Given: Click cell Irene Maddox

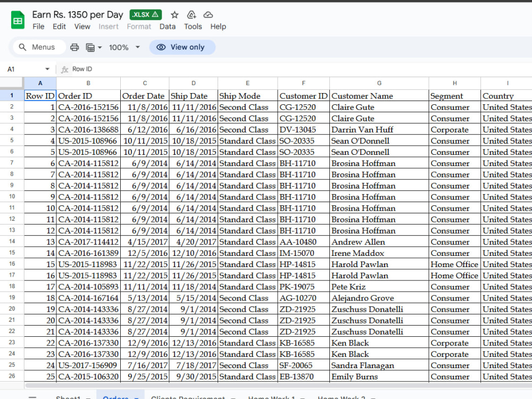Looking at the screenshot, I should click(x=379, y=253).
